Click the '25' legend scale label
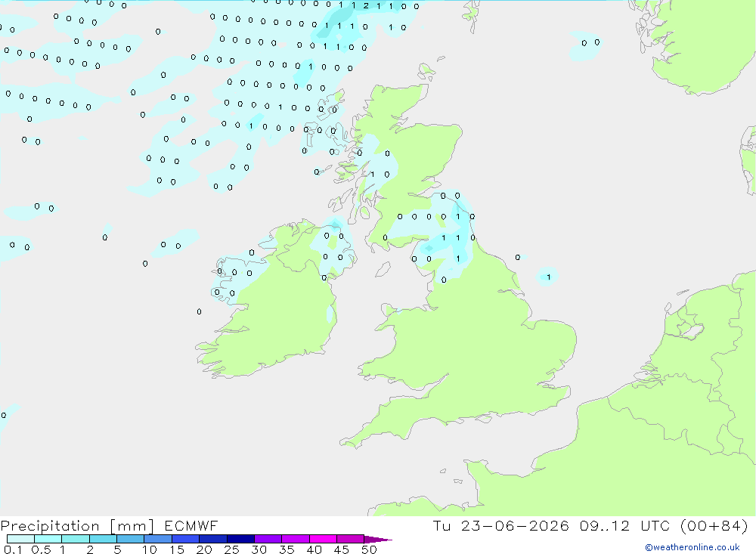 231,549
